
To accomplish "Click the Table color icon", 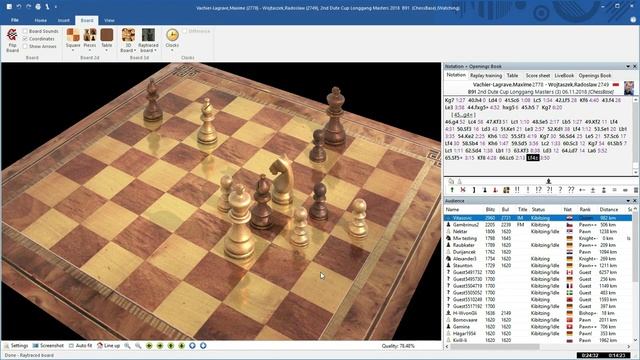I will (107, 35).
